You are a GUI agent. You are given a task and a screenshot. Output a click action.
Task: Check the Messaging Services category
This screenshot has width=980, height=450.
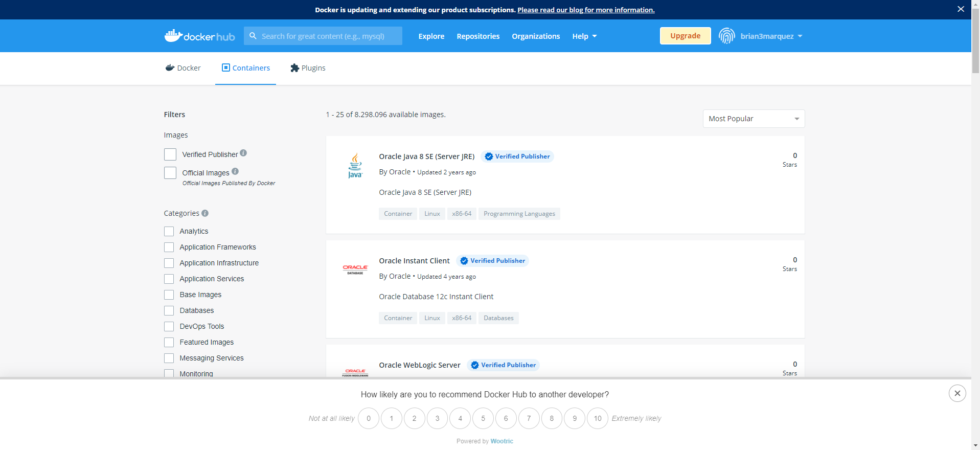169,358
